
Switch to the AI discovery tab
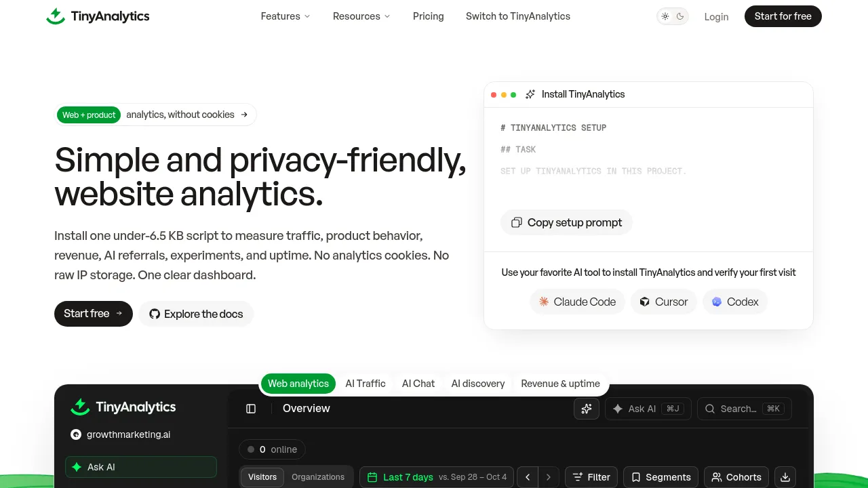coord(478,384)
